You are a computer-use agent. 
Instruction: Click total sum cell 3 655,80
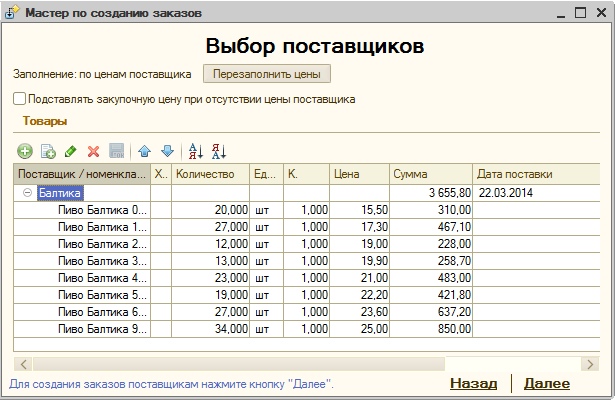click(x=431, y=193)
